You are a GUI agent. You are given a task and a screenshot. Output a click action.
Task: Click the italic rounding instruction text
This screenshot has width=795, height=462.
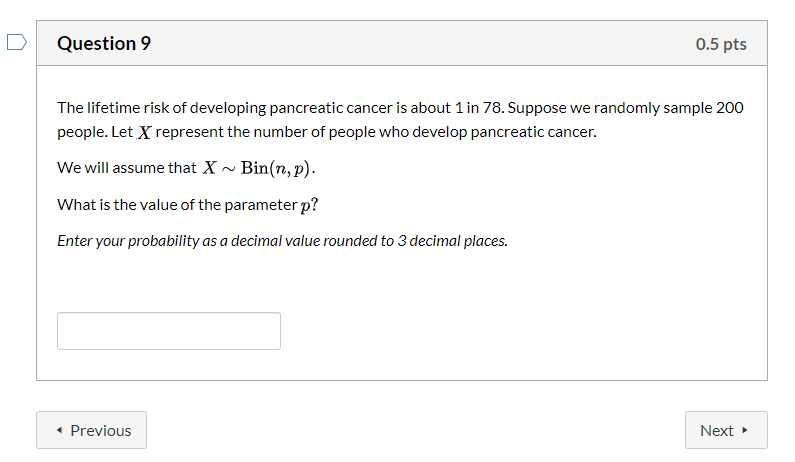coord(282,241)
